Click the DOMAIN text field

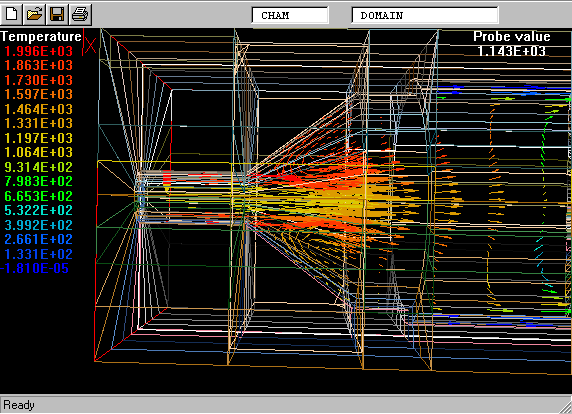pyautogui.click(x=425, y=15)
